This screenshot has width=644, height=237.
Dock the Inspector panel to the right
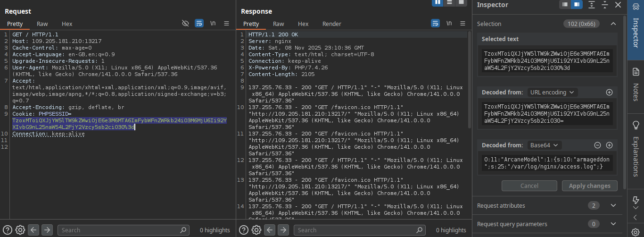click(576, 5)
